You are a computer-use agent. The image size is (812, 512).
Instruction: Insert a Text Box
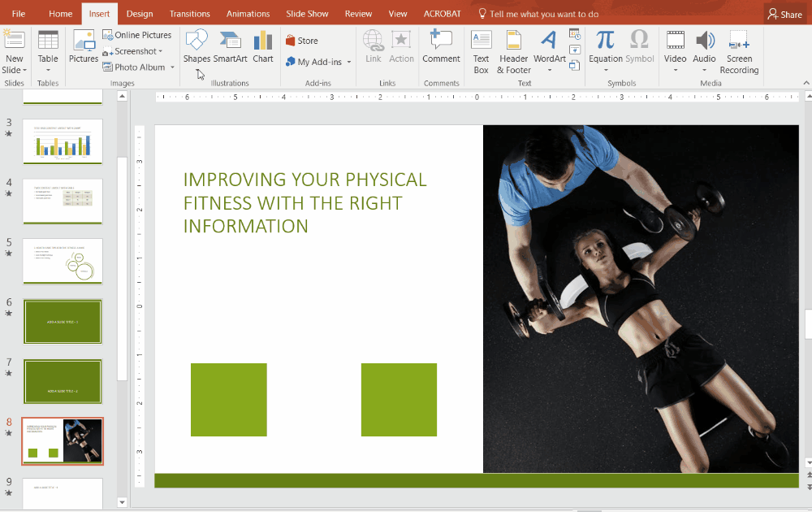tap(481, 49)
